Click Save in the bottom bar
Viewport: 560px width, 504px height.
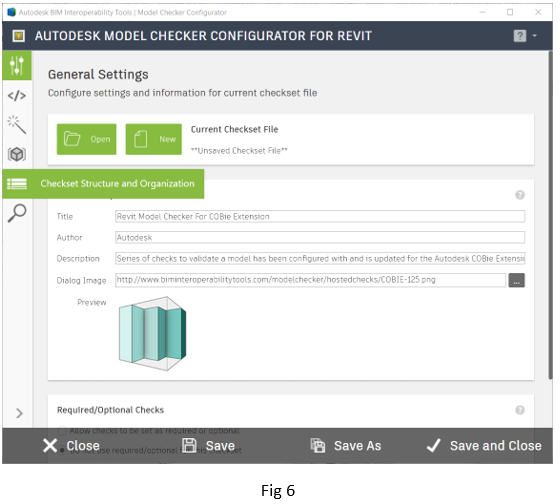209,446
